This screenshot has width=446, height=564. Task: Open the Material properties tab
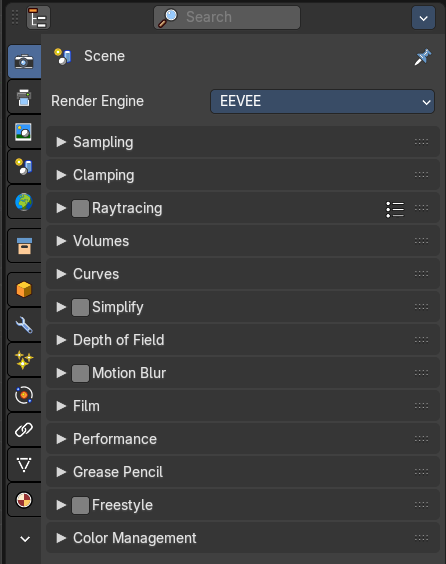click(24, 500)
